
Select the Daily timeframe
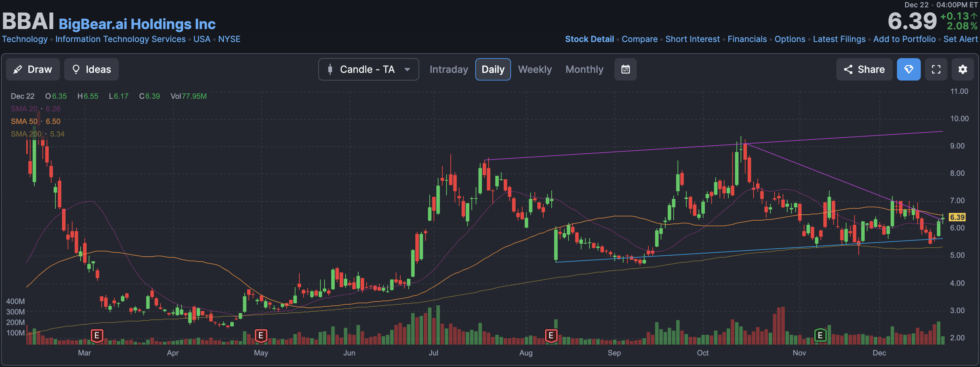(x=493, y=69)
